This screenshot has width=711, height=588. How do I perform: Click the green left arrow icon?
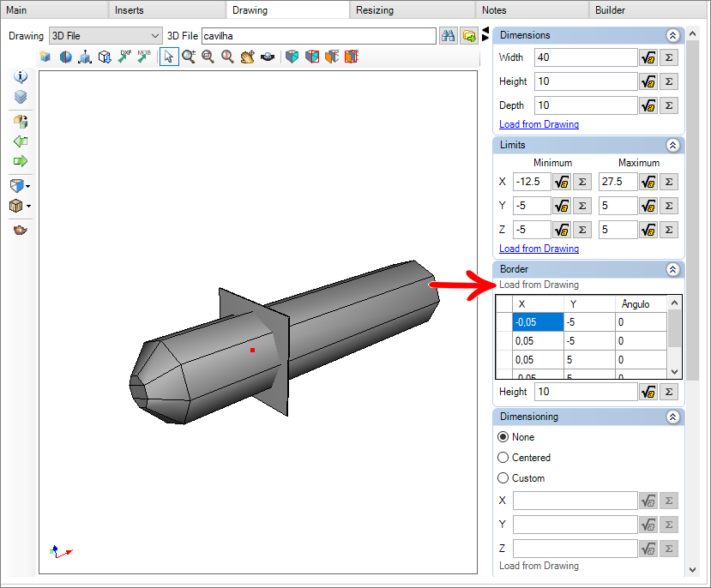tap(21, 141)
